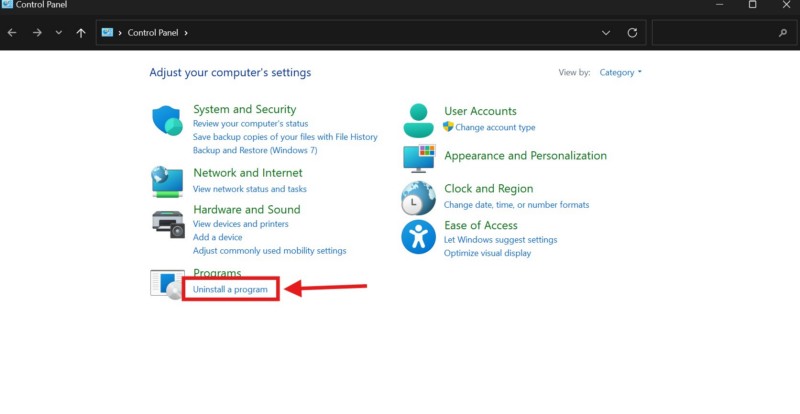Open Change account type link
Image resolution: width=800 pixels, height=414 pixels.
point(495,128)
